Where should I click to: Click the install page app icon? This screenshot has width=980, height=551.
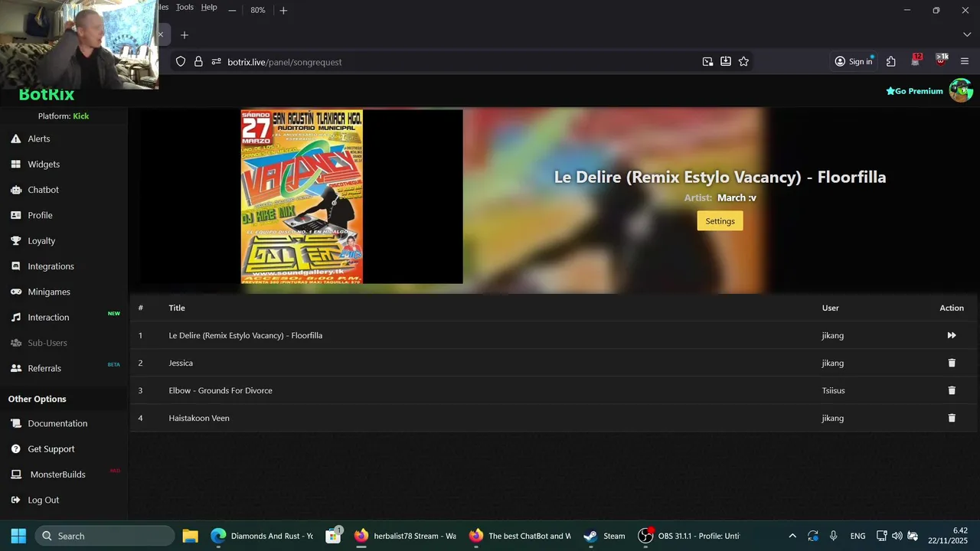[726, 61]
